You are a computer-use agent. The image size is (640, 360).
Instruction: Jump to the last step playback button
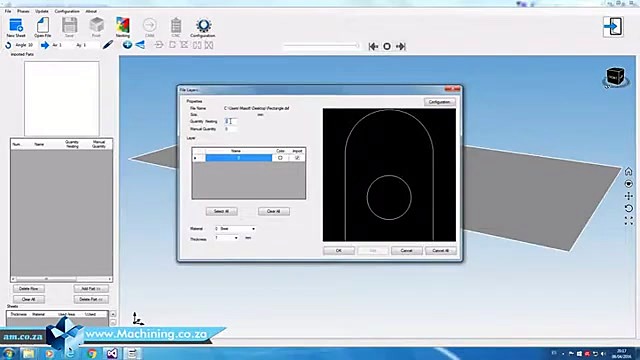point(400,47)
